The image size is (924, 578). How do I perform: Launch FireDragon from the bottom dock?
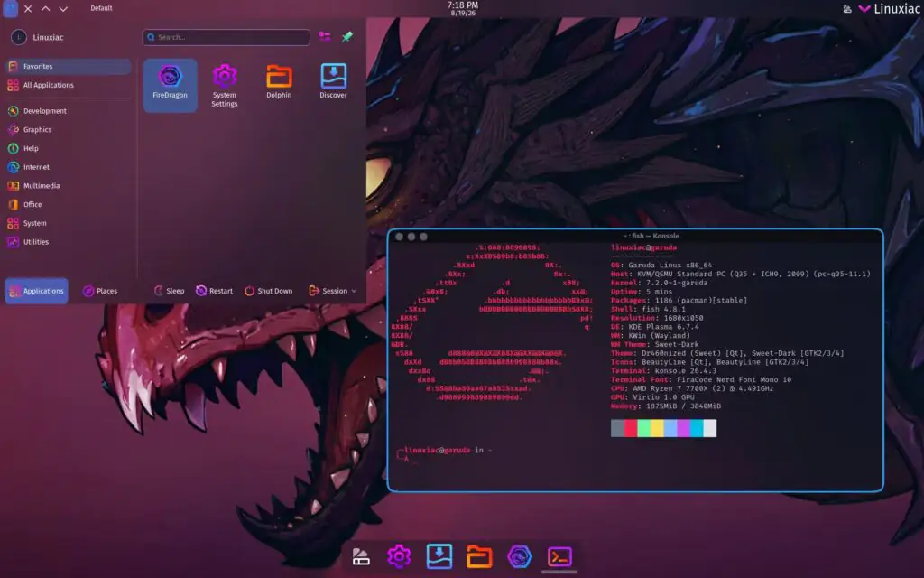tap(520, 556)
